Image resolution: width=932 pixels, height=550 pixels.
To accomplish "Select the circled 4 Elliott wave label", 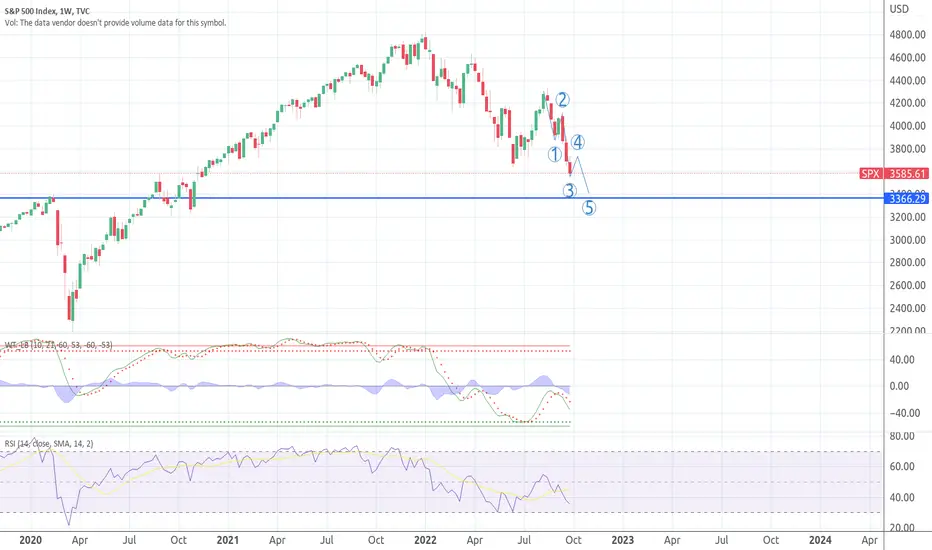I will click(578, 142).
